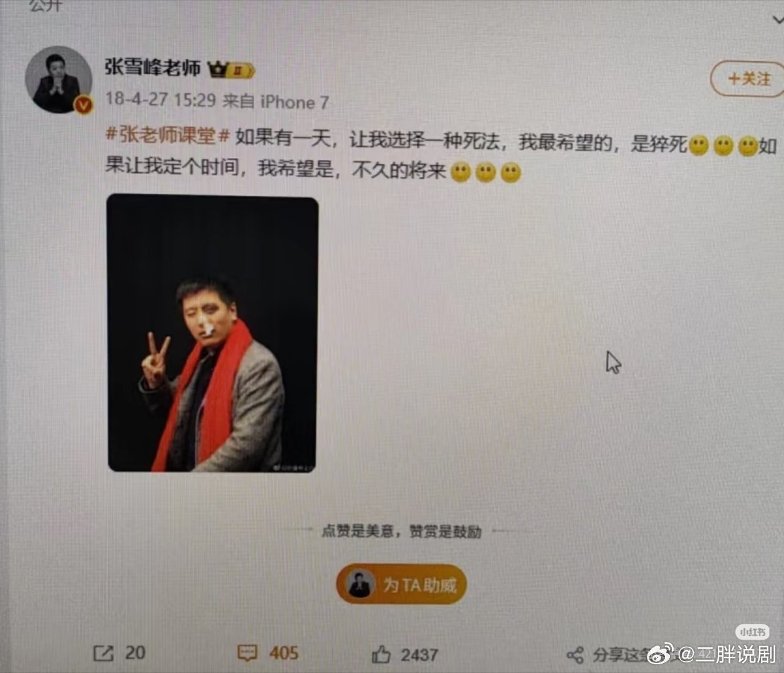Click the 来自 iPhone 7 source text
This screenshot has height=673, width=784.
276,102
